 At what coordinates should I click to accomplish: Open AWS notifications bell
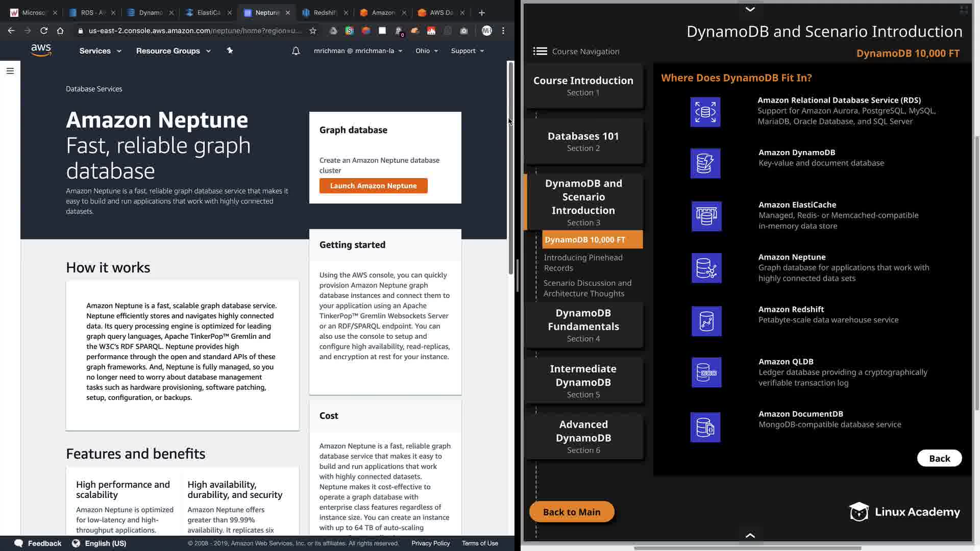pos(296,51)
